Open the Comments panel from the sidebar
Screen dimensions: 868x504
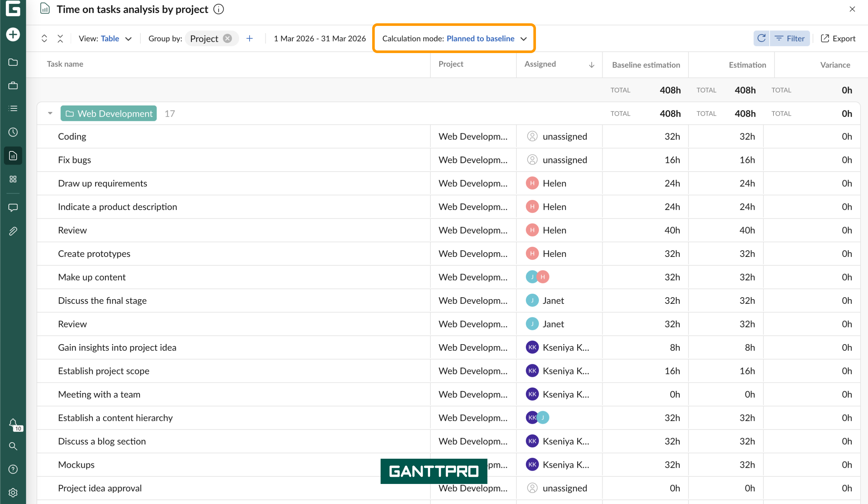click(x=13, y=207)
